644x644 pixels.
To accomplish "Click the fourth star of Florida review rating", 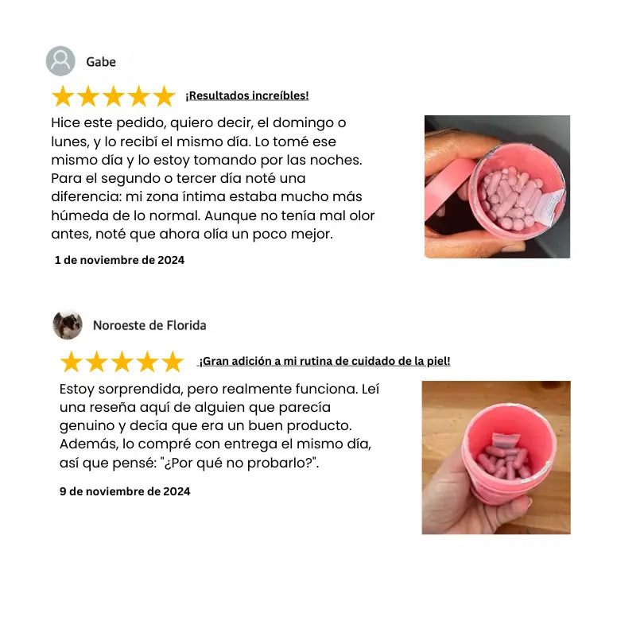I will (147, 362).
